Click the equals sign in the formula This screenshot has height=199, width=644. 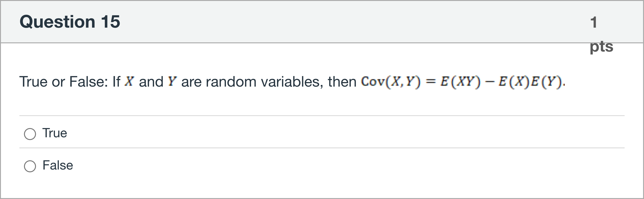click(x=431, y=82)
